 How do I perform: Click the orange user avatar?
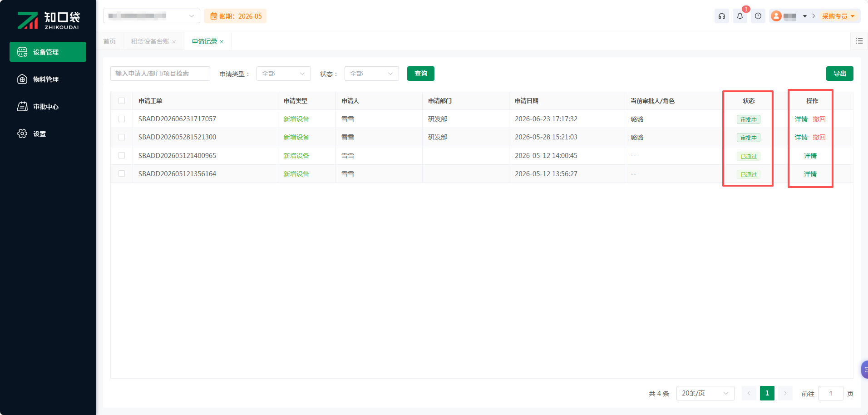[x=776, y=16]
